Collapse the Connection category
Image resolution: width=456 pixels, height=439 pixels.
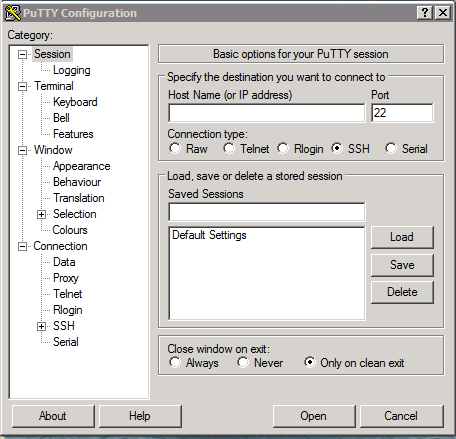click(x=22, y=246)
